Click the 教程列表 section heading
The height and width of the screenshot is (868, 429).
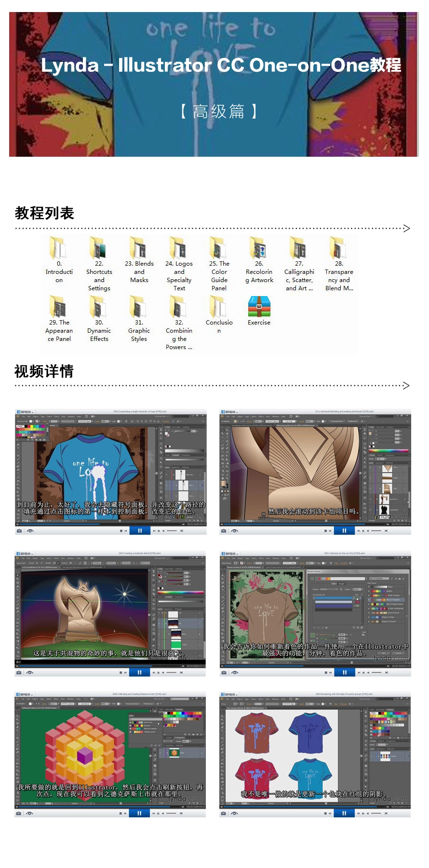click(x=44, y=213)
